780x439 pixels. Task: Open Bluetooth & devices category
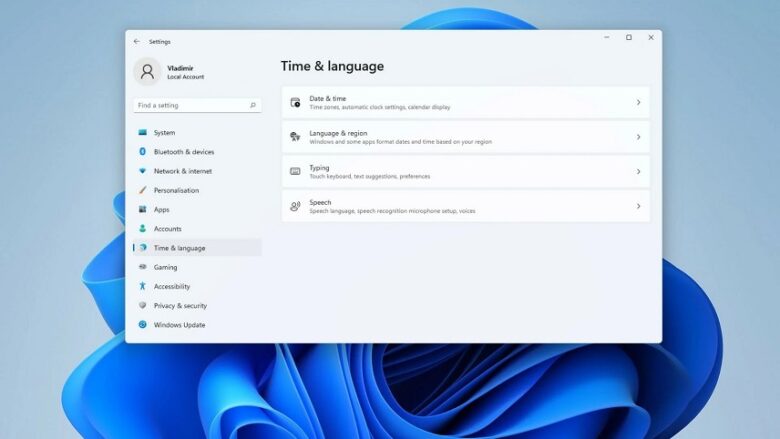(197, 152)
